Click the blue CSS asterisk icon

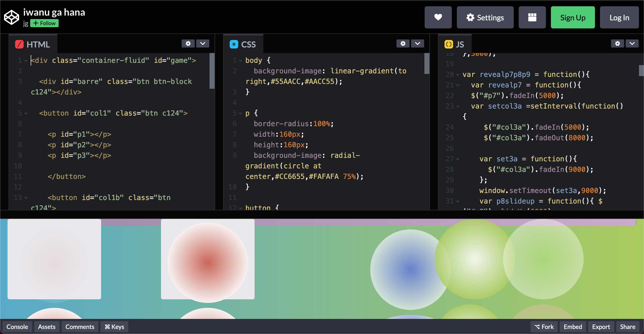point(234,44)
